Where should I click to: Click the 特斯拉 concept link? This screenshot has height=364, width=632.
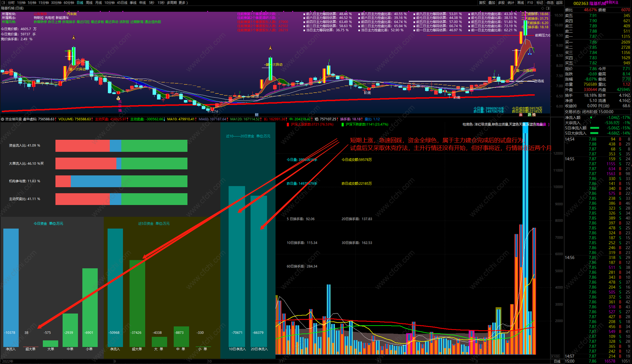(38, 18)
